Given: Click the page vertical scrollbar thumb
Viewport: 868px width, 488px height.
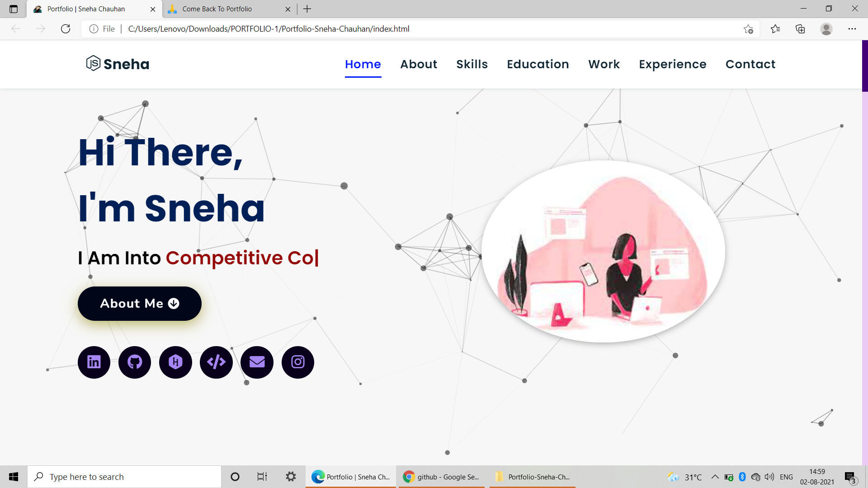Looking at the screenshot, I should [864, 66].
